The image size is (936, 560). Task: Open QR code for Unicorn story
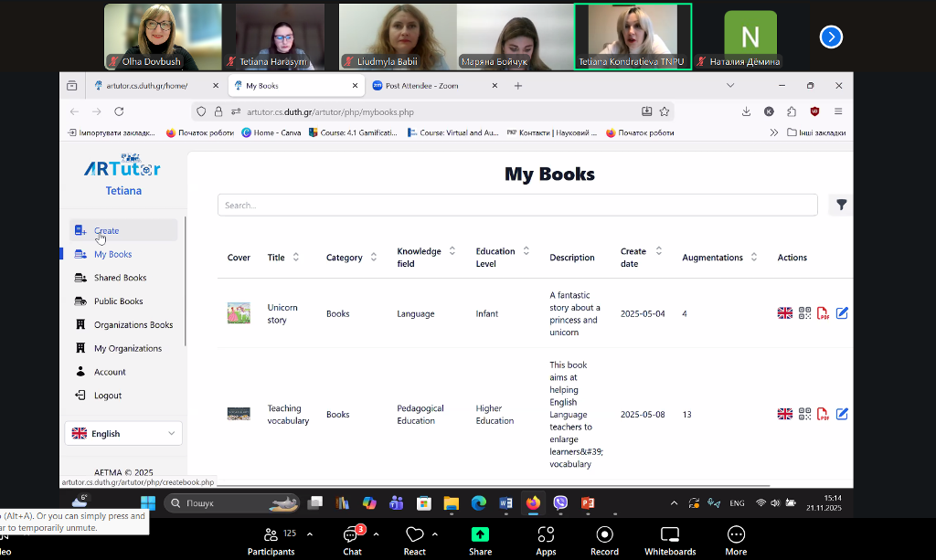804,313
